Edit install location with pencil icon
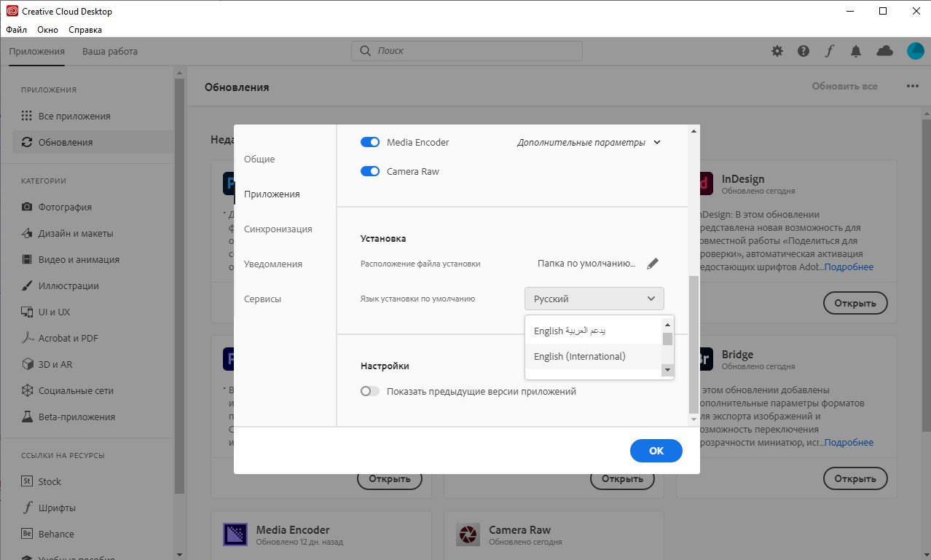Viewport: 931px width, 560px height. click(653, 264)
